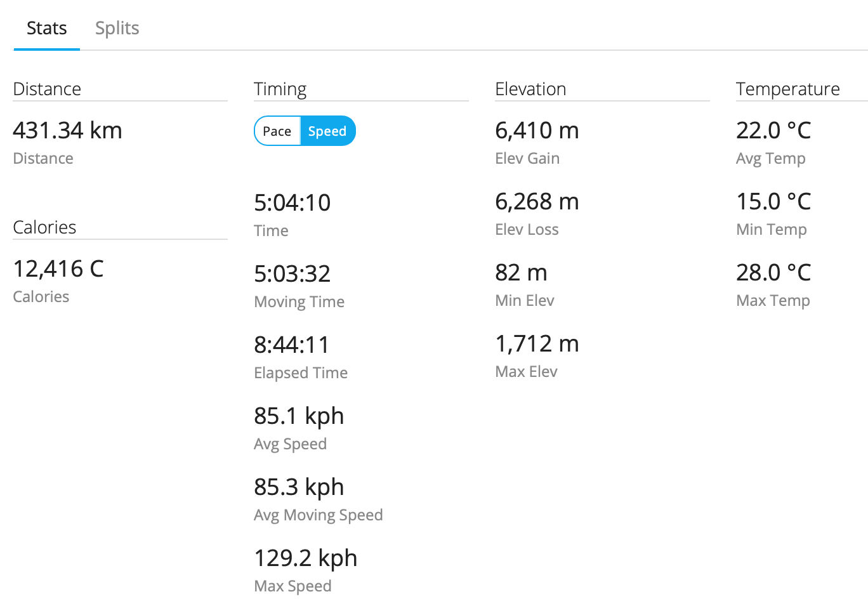The image size is (868, 613).
Task: Select the Elev Gain value 6,410 m
Action: coord(537,131)
